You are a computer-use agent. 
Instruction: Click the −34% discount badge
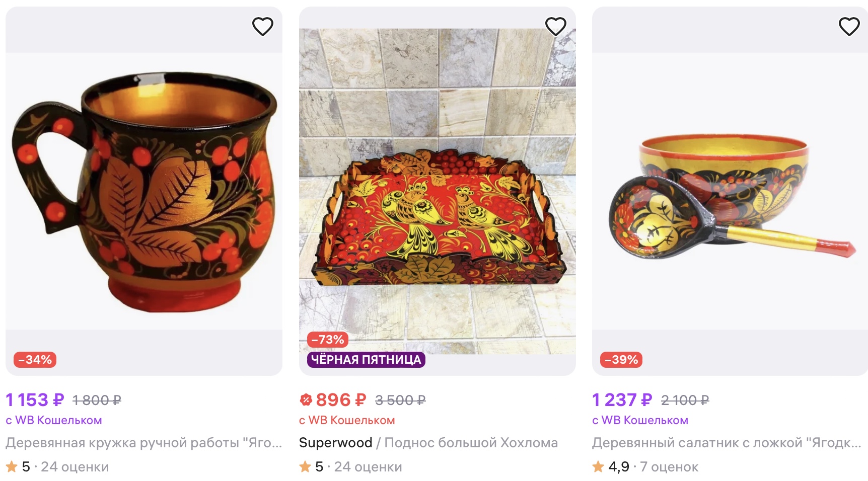click(x=35, y=360)
